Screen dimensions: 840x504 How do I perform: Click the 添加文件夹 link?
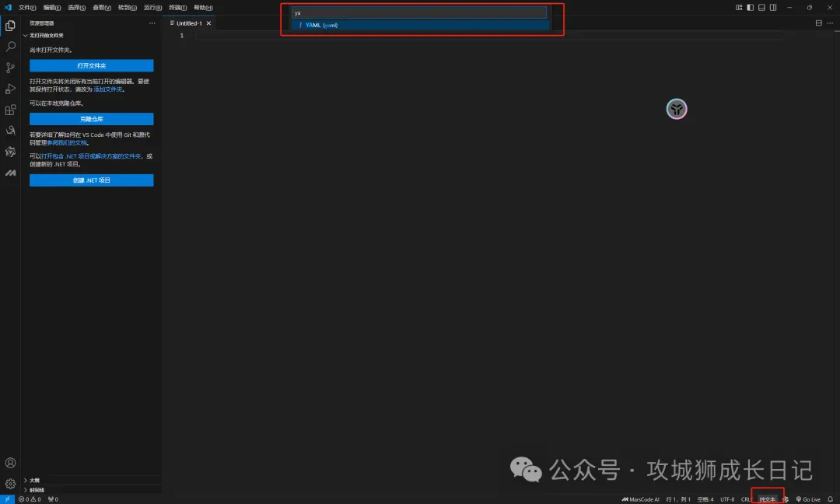[x=108, y=89]
